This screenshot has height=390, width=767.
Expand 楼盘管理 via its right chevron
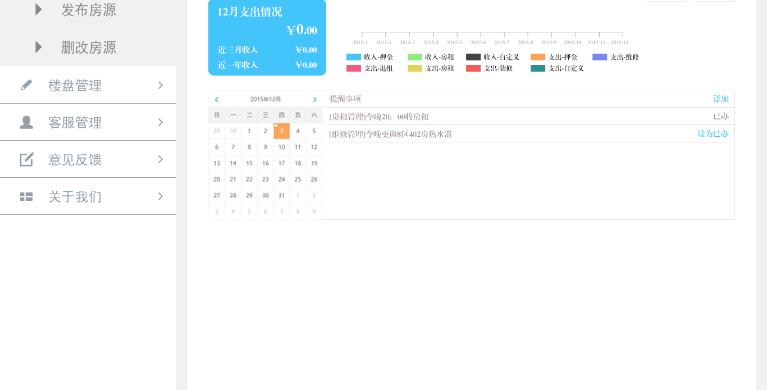(160, 85)
